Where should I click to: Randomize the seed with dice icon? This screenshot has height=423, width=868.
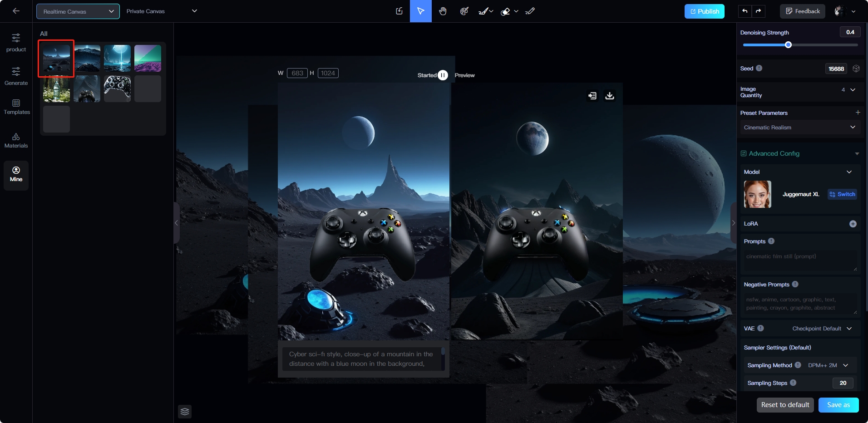tap(856, 69)
